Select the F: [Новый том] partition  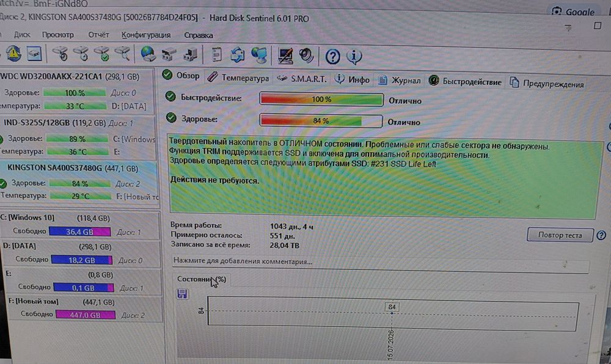coord(84,308)
